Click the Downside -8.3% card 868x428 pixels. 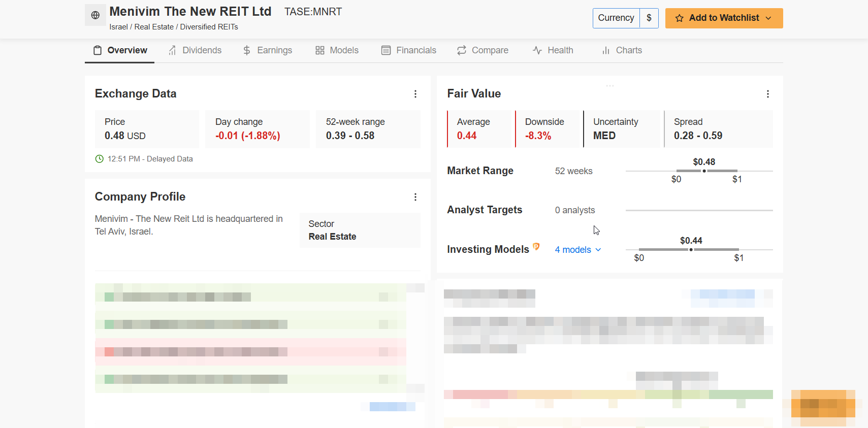tap(547, 129)
